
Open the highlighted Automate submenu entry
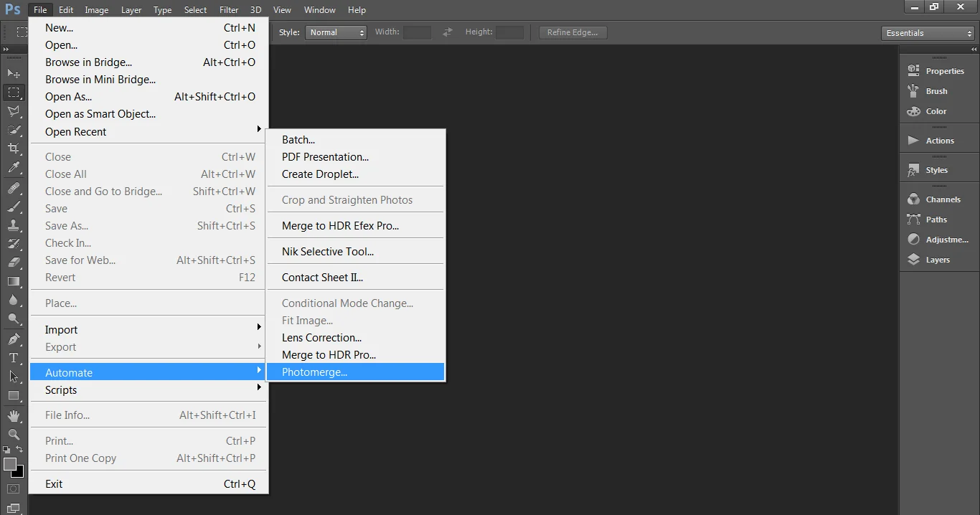pyautogui.click(x=149, y=373)
